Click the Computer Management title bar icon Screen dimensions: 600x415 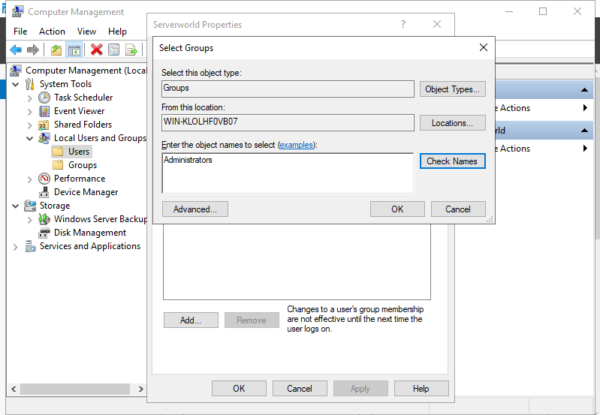[17, 11]
